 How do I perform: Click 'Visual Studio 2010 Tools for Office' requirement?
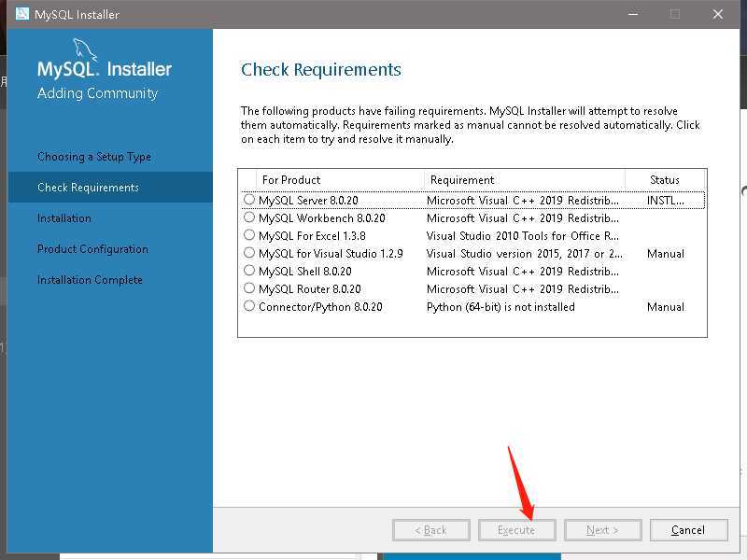tap(523, 236)
